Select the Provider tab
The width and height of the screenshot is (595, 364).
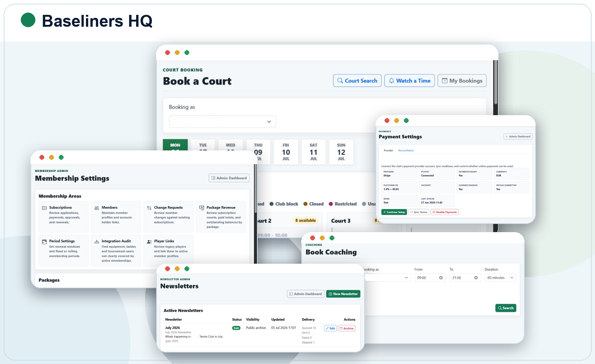pyautogui.click(x=388, y=150)
